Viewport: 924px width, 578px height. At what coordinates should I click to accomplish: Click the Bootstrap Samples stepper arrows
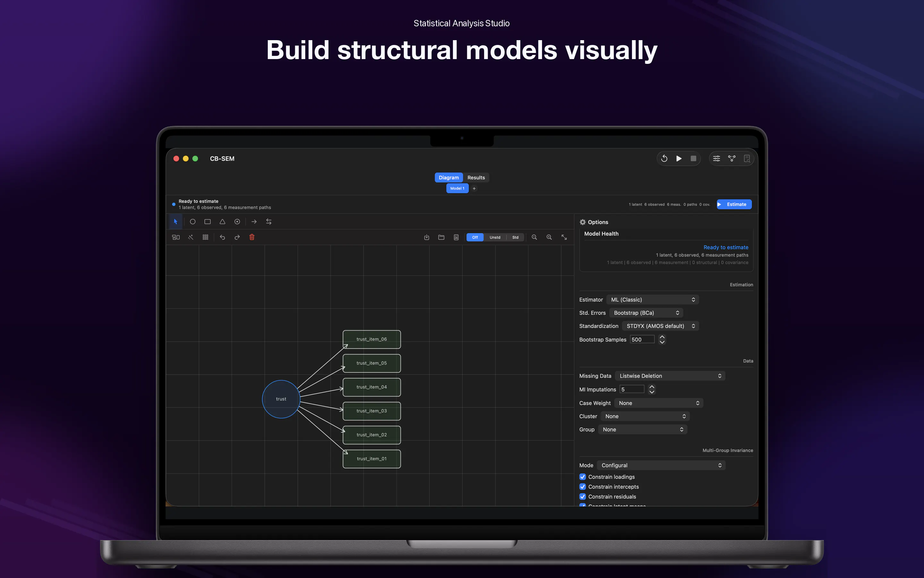[662, 339]
